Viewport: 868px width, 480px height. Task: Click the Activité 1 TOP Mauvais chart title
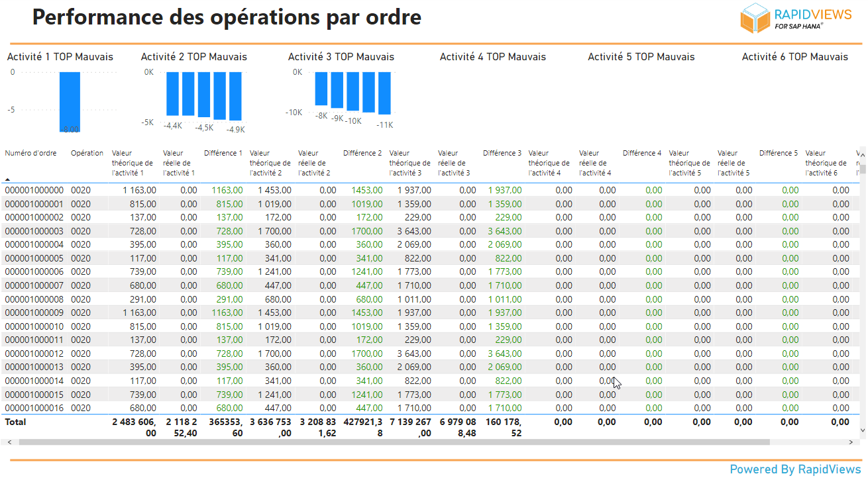pos(60,57)
